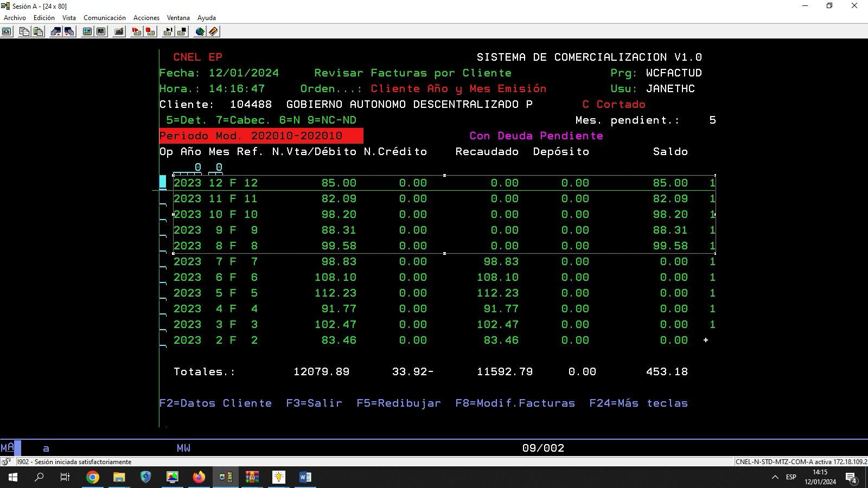Click the Send File to host icon
This screenshot has width=868, height=488.
pos(55,31)
